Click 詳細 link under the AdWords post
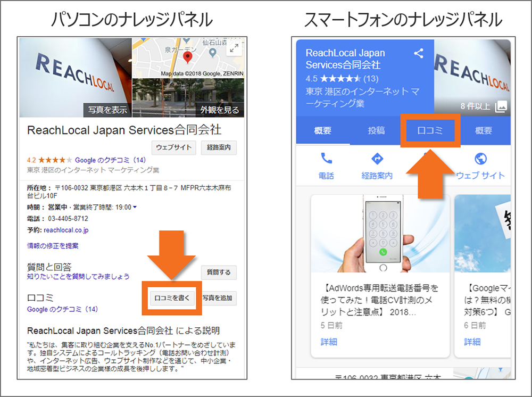Viewport: 532px width, 397px height. (329, 342)
